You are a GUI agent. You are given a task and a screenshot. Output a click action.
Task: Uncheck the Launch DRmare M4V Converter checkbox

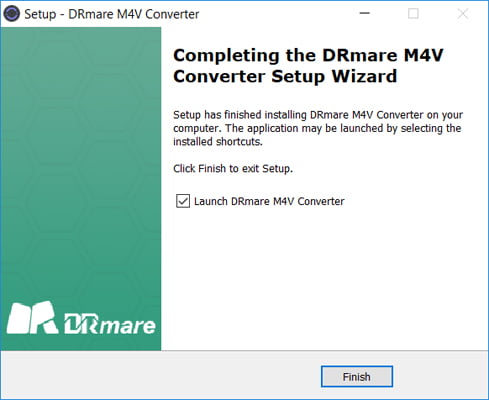pos(183,201)
